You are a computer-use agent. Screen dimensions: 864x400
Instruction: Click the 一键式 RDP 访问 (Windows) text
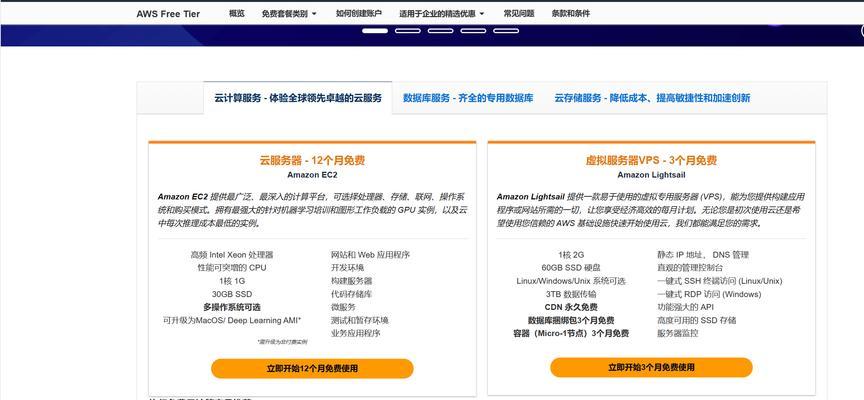(x=709, y=294)
